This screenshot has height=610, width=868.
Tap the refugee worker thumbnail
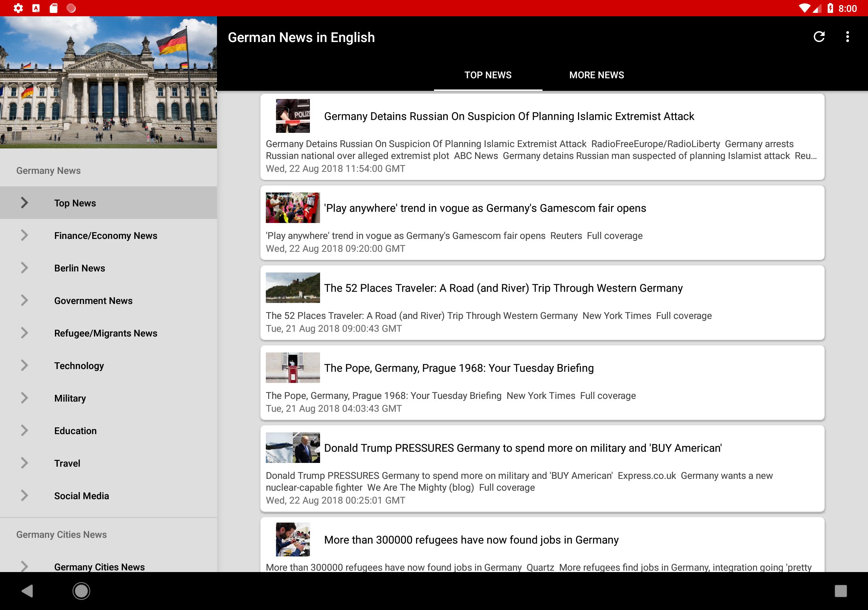(x=293, y=539)
